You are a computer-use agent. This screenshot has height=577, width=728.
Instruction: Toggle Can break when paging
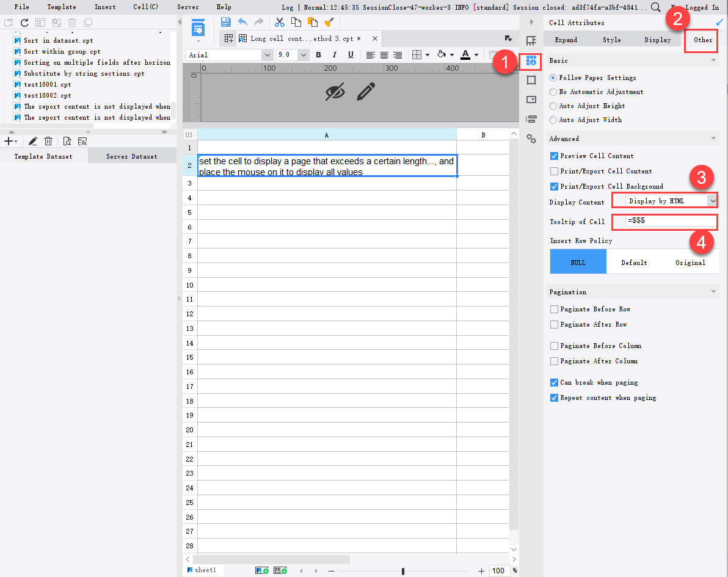(554, 382)
